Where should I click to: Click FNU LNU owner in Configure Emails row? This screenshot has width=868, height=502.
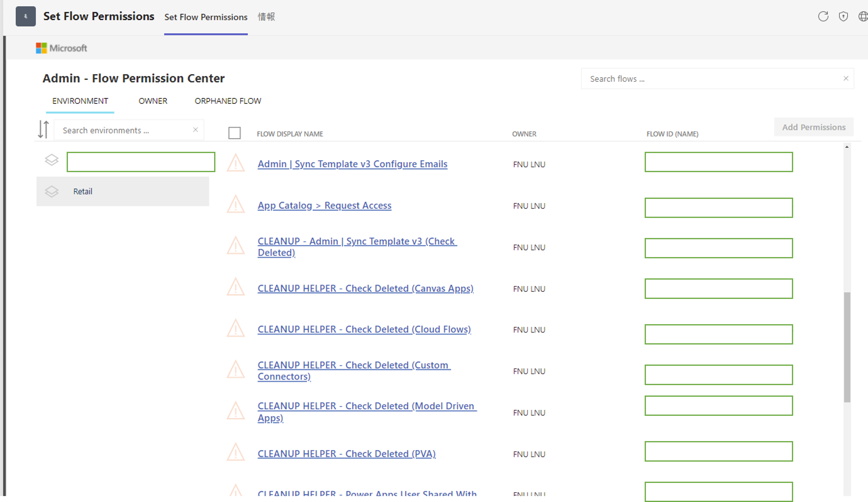point(529,164)
